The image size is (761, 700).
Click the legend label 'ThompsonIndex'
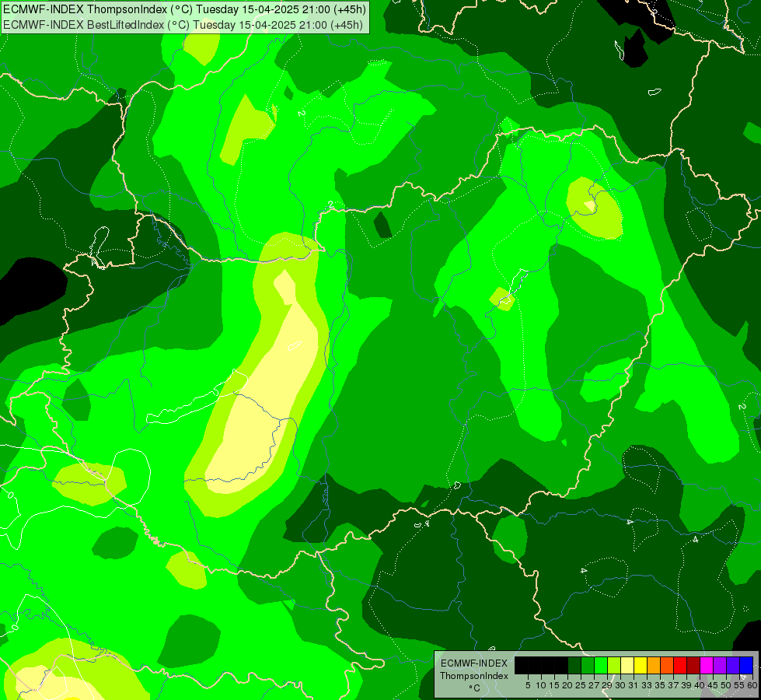click(x=474, y=676)
